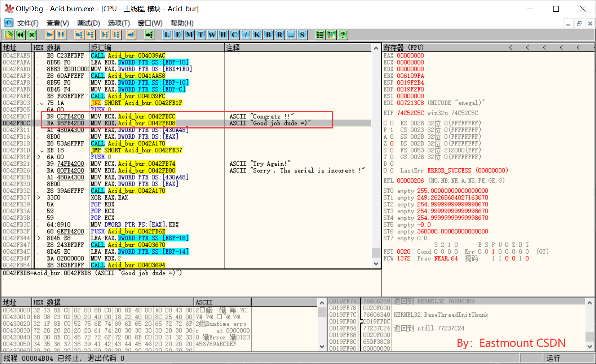Show CPU window with C button
Image resolution: width=596 pixels, height=364 pixels.
click(x=234, y=35)
